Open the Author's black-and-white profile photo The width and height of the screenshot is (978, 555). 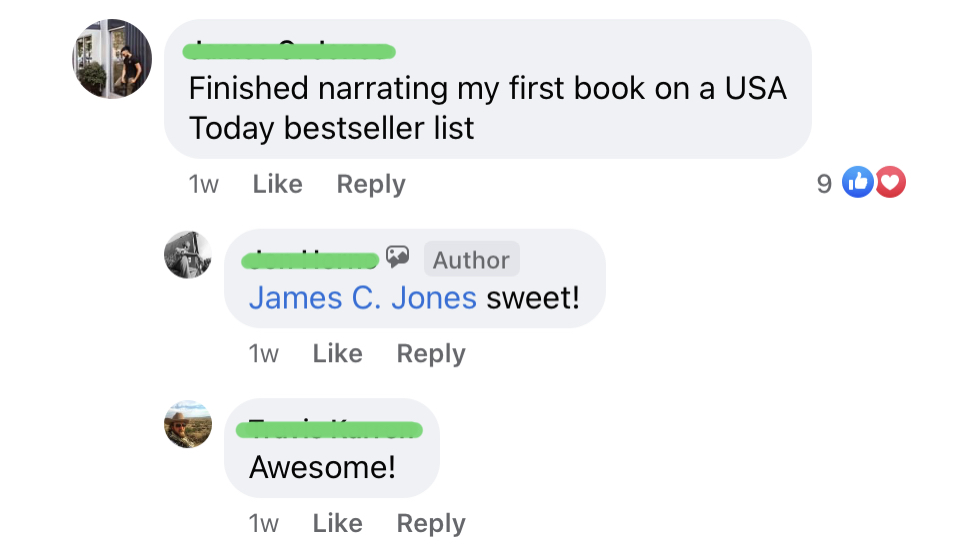(x=188, y=255)
